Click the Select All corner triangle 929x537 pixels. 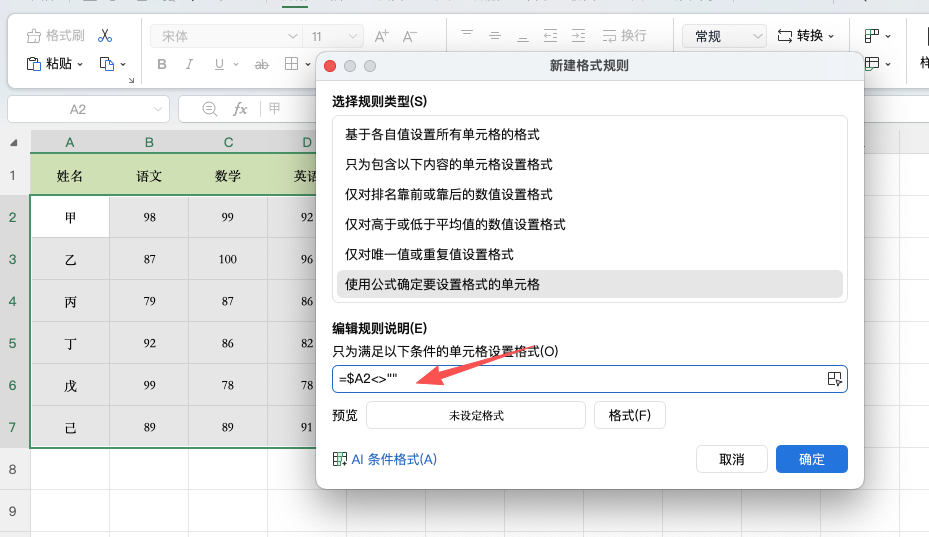click(x=14, y=142)
